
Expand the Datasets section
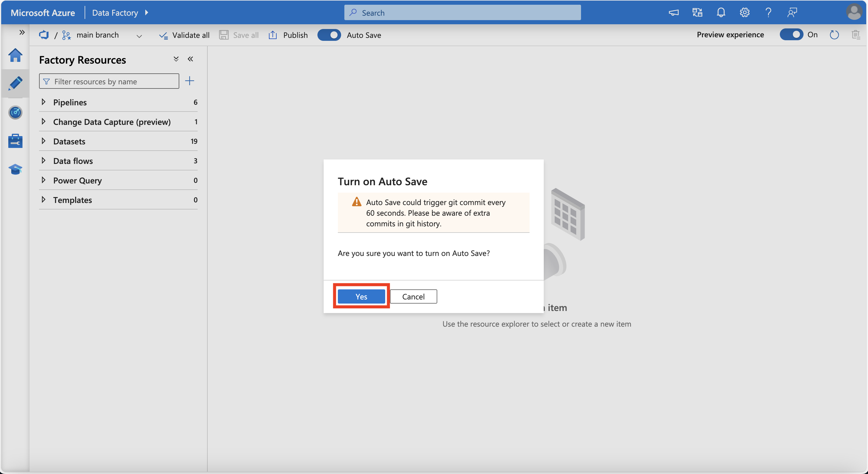45,141
